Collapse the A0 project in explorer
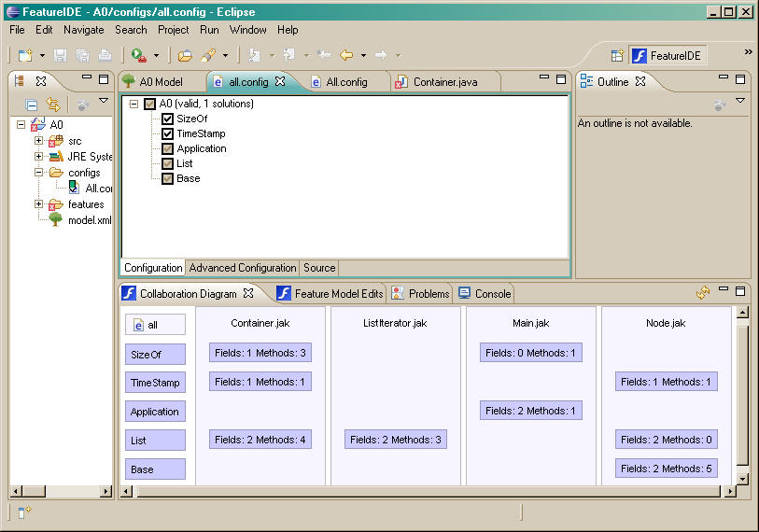The width and height of the screenshot is (759, 532). (21, 124)
